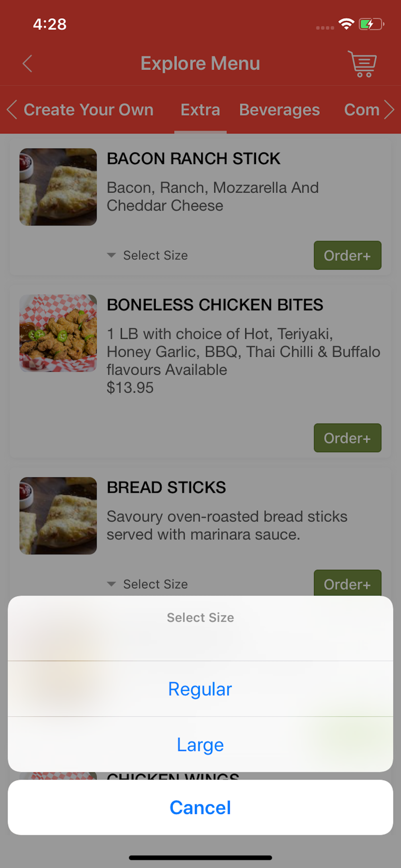Tap the back arrow in header
This screenshot has width=401, height=868.
(27, 64)
